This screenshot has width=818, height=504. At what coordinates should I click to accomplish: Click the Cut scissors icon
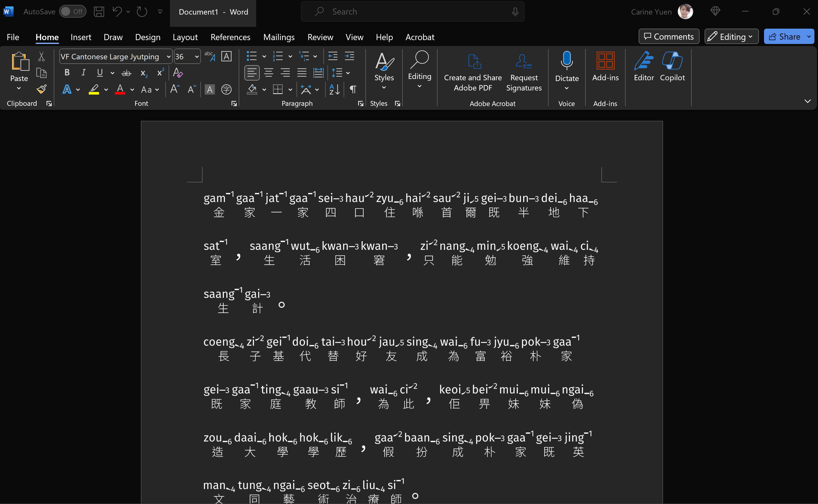tap(41, 56)
